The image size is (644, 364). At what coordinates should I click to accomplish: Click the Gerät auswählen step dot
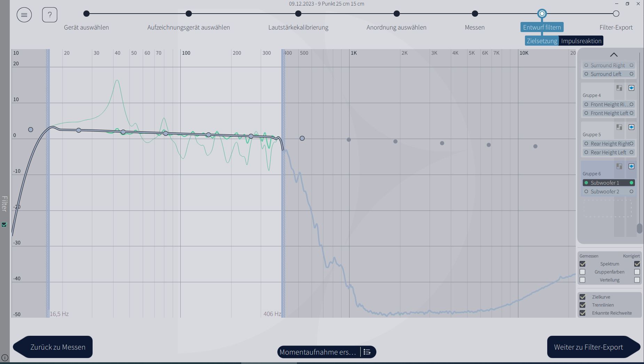tap(86, 14)
